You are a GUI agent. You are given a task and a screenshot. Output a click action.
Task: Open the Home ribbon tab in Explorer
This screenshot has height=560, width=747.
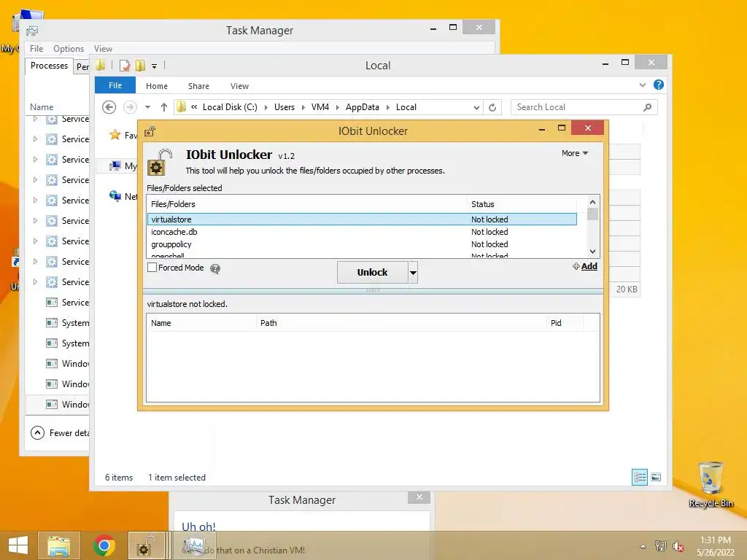pos(157,86)
